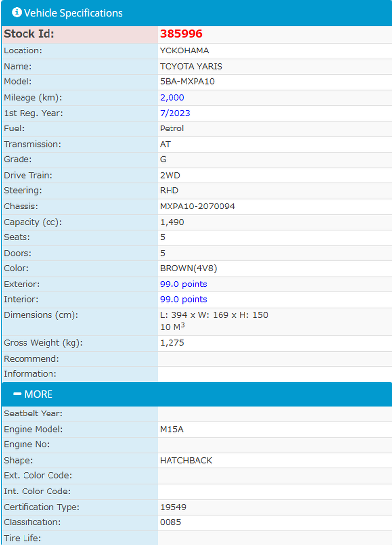Click the Certification Type: label
Image resolution: width=392 pixels, height=545 pixels.
(x=42, y=507)
